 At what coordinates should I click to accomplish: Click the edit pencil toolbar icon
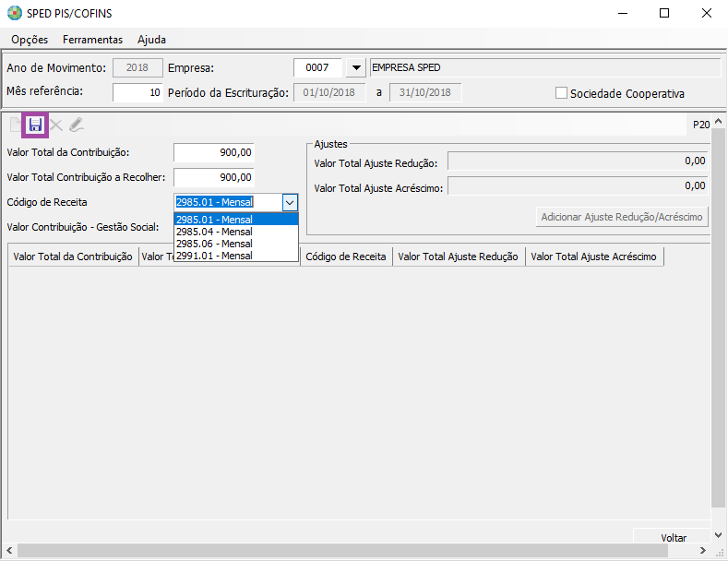coord(77,125)
